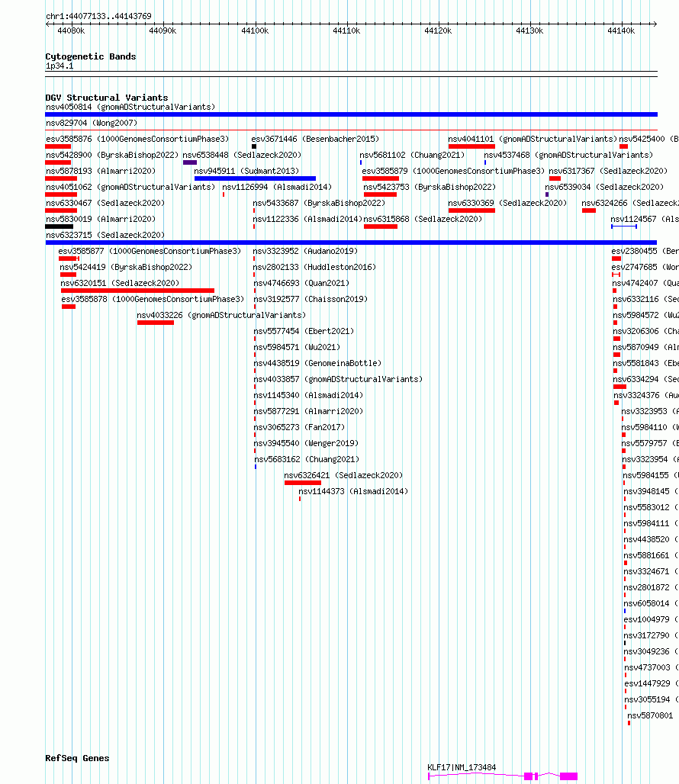Open nsv6539034 (Sedlazeck2020) label
Screen dimensions: 679x784
click(604, 187)
